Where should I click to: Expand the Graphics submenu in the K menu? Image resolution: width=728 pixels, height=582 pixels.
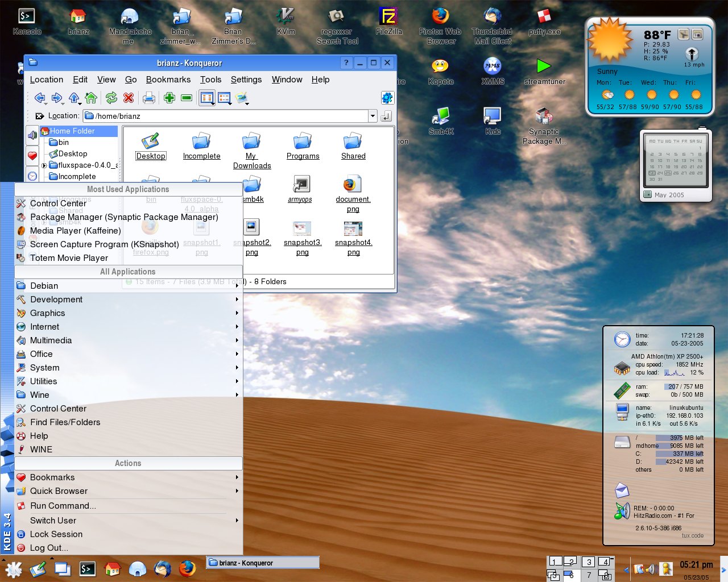(48, 313)
